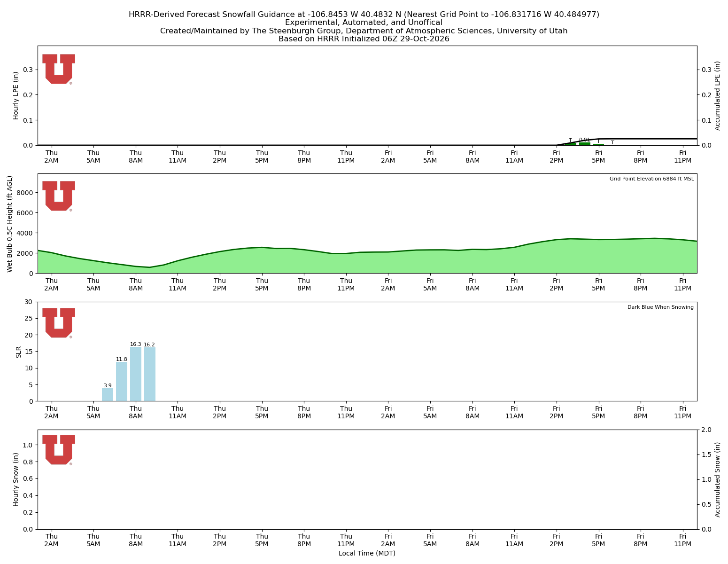
Task: Click the "0.8" tick on the Hourly Snow axis
Action: [x=29, y=462]
